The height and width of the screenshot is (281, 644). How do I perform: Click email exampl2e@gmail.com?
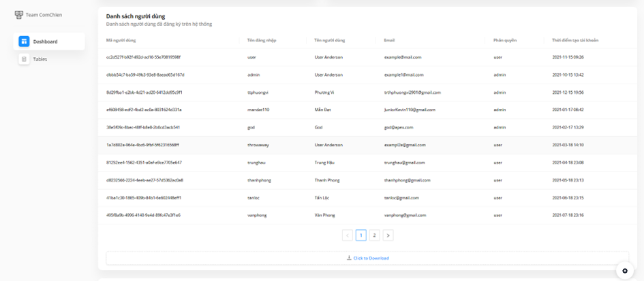pyautogui.click(x=404, y=145)
